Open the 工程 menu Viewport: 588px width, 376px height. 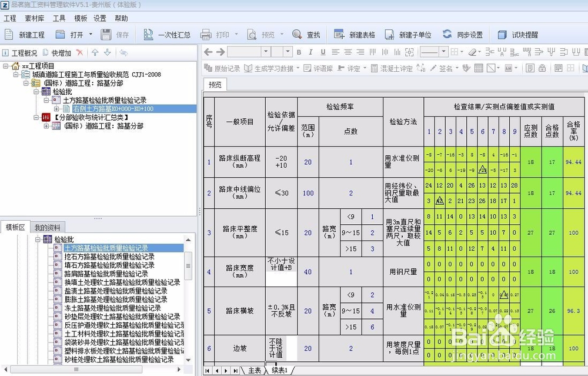[10, 18]
